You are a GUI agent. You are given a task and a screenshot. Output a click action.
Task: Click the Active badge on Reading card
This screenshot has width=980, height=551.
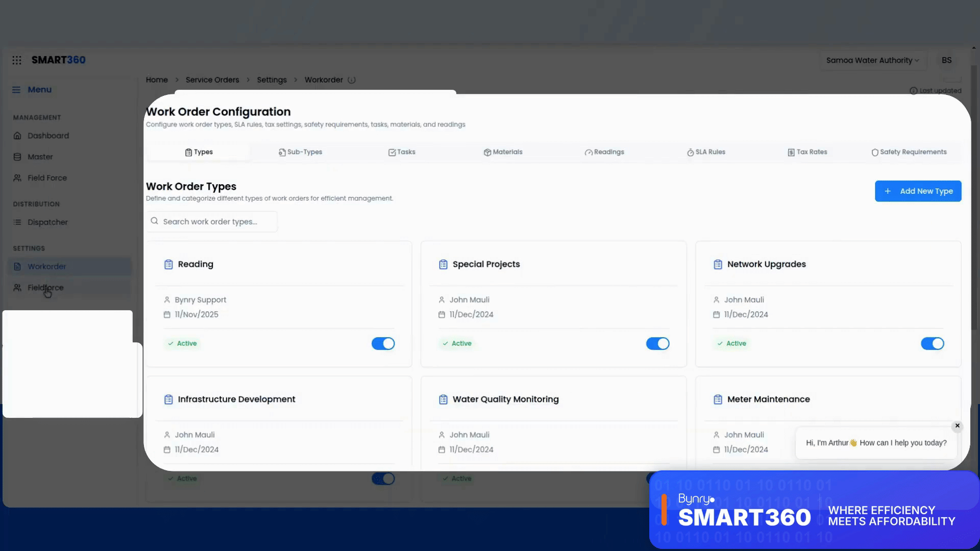pyautogui.click(x=182, y=344)
